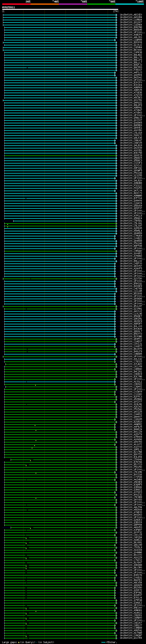Screen dimensions: 146x644
Task: Select hit label UniRef100_C0PHR4
Action: pos(131,48)
